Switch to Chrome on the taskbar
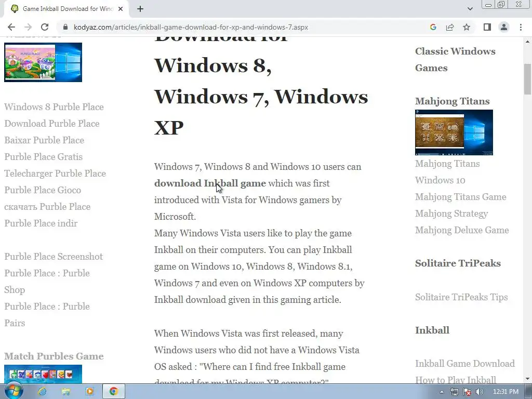The height and width of the screenshot is (399, 532). coord(114,391)
